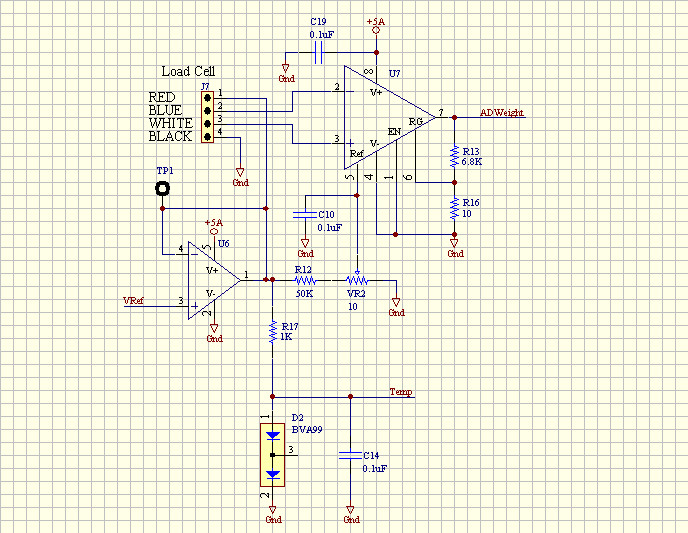Click the VRef net label

[132, 299]
